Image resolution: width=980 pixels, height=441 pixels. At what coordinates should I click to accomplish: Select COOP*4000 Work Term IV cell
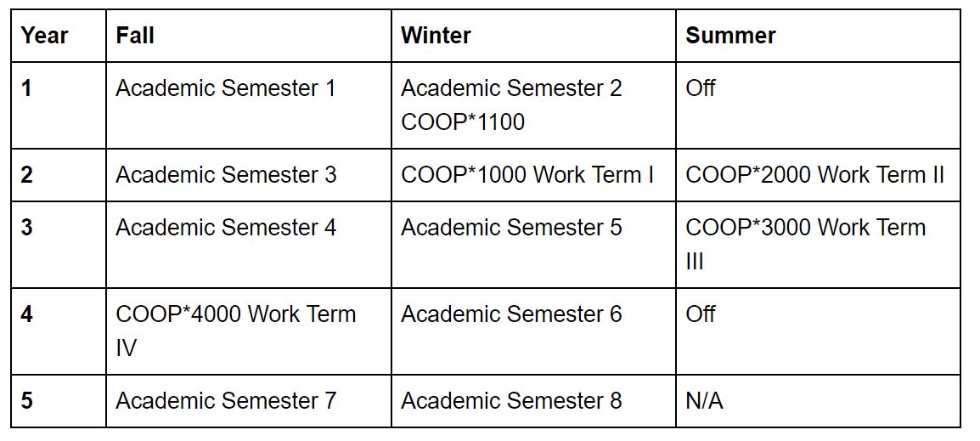tap(249, 331)
